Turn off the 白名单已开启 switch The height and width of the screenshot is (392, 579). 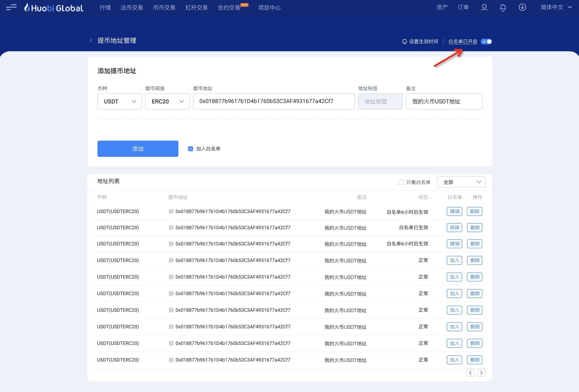point(486,41)
